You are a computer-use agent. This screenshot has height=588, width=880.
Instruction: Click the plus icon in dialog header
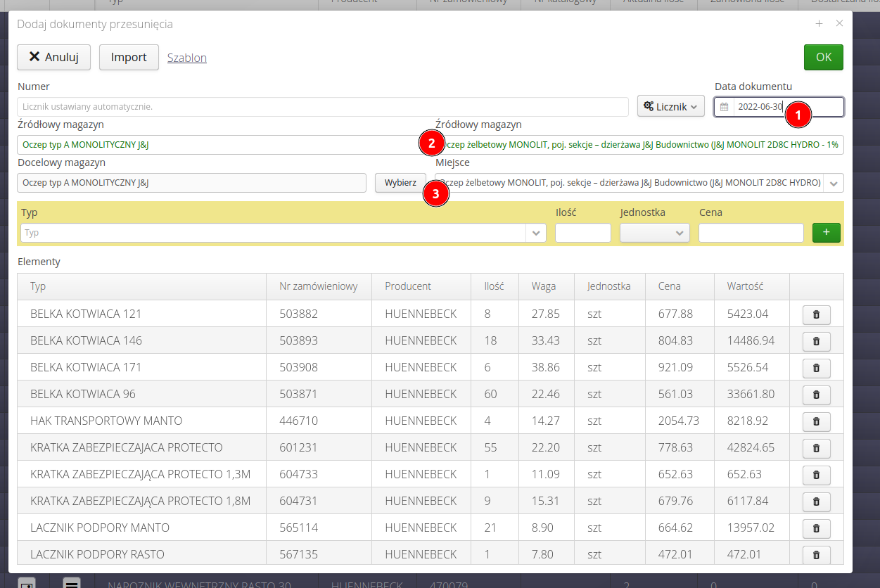click(x=819, y=23)
